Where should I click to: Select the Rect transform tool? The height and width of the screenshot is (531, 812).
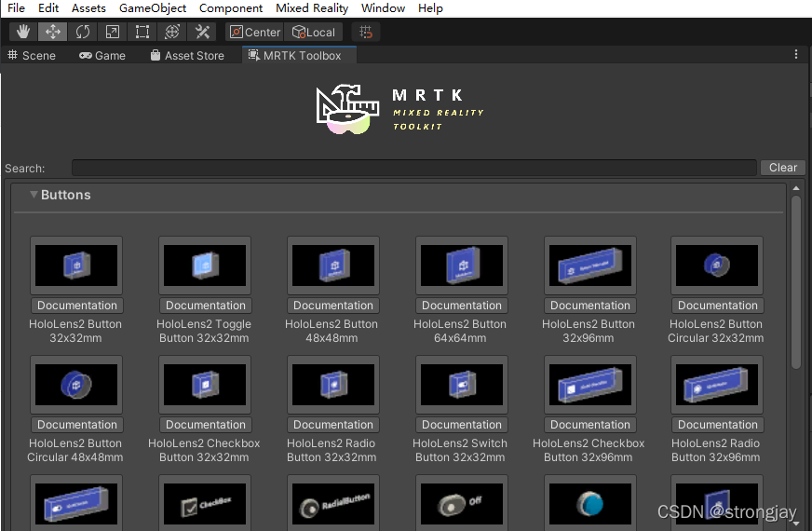point(142,32)
